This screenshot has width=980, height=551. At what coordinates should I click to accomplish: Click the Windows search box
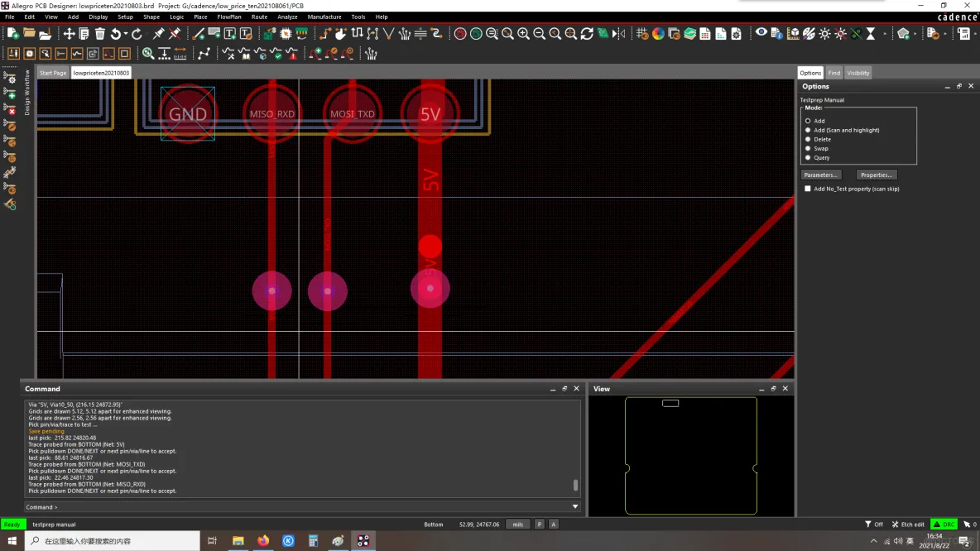click(113, 541)
